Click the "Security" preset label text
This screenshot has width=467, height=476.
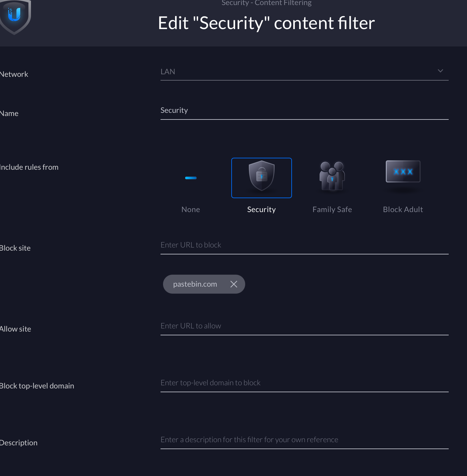click(x=261, y=210)
